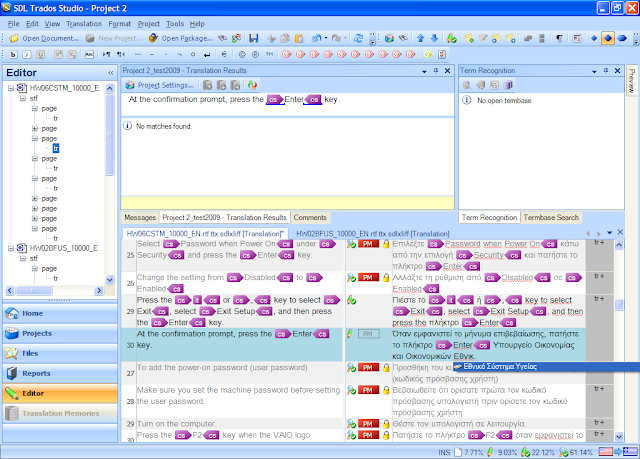Click the language flags icon in status bar
The image size is (640, 459).
618,452
